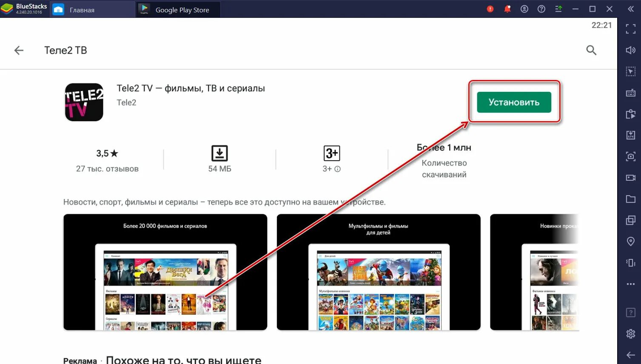
Task: Take a screenshot via sidebar icon
Action: 631,156
